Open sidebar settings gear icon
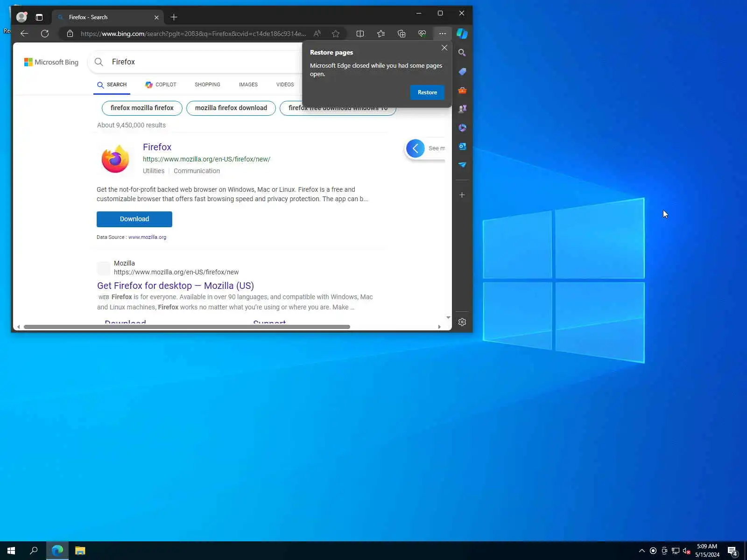Image resolution: width=747 pixels, height=560 pixels. click(462, 322)
